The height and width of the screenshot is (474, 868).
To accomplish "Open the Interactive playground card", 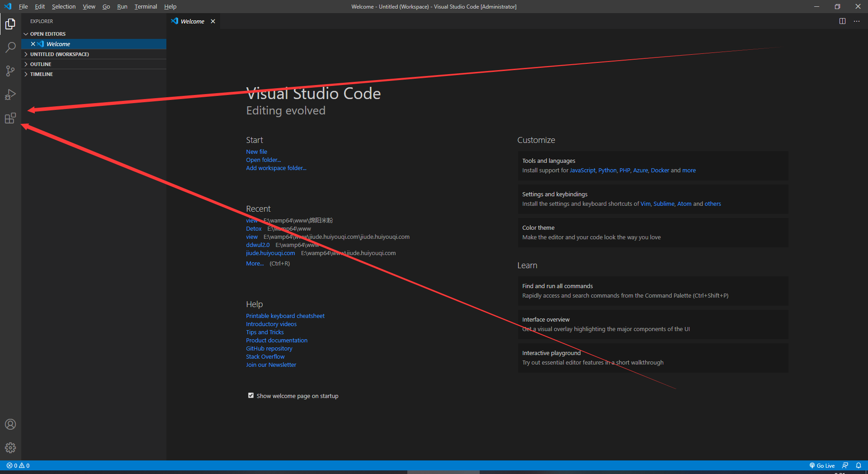I will 653,358.
